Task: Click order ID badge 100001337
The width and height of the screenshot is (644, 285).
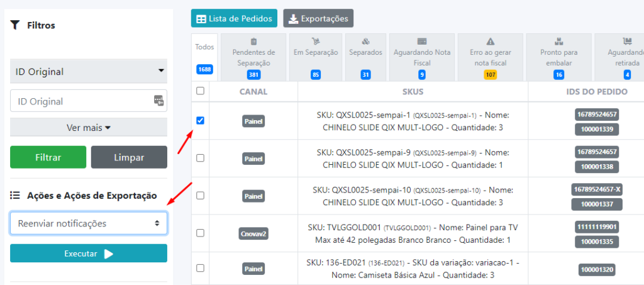Action: coord(597,204)
